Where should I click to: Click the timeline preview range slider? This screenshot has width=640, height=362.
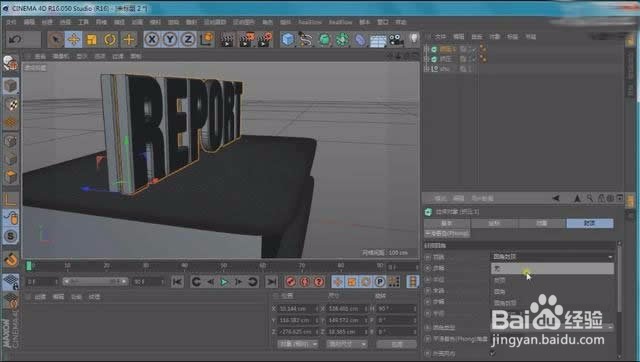click(x=95, y=282)
